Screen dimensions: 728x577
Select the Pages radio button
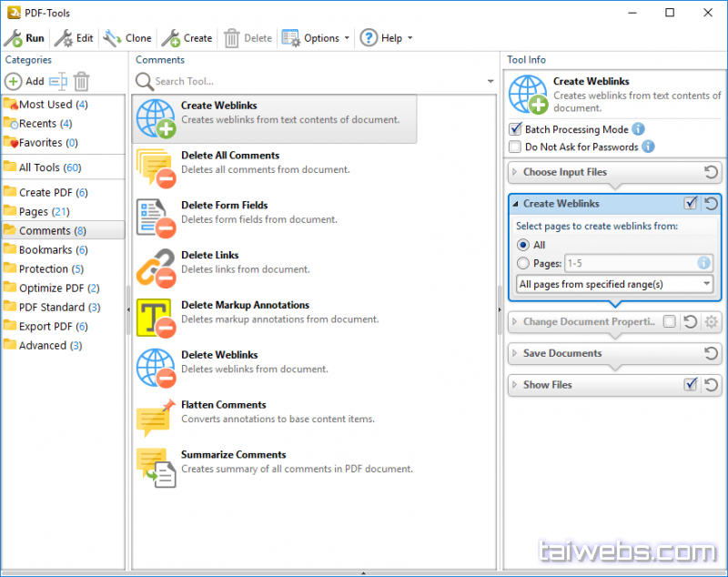(522, 263)
